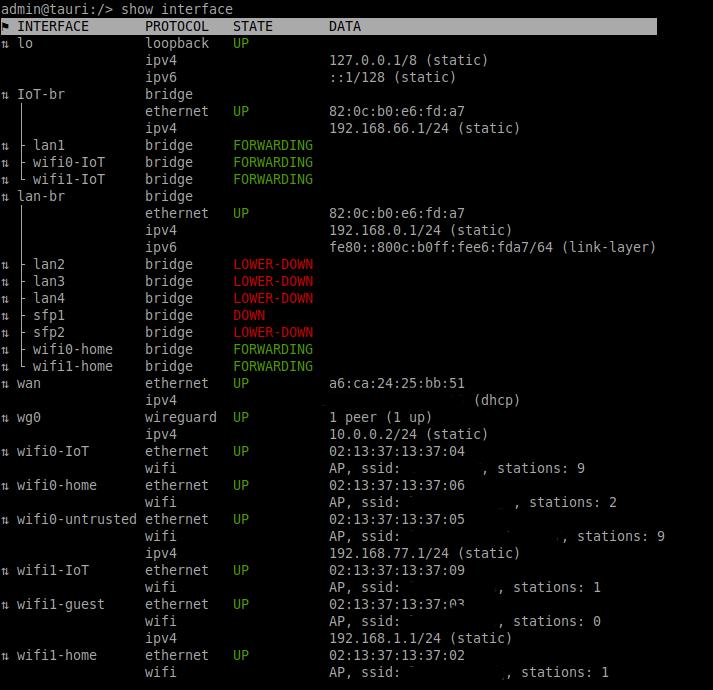Click the 'wg0' interface name
Viewport: 713px width, 690px height.
tap(29, 418)
